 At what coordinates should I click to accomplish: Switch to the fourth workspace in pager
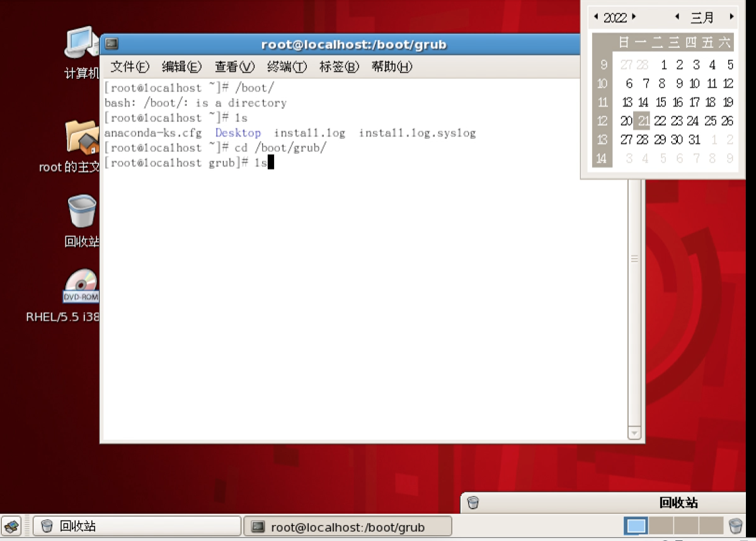(711, 526)
